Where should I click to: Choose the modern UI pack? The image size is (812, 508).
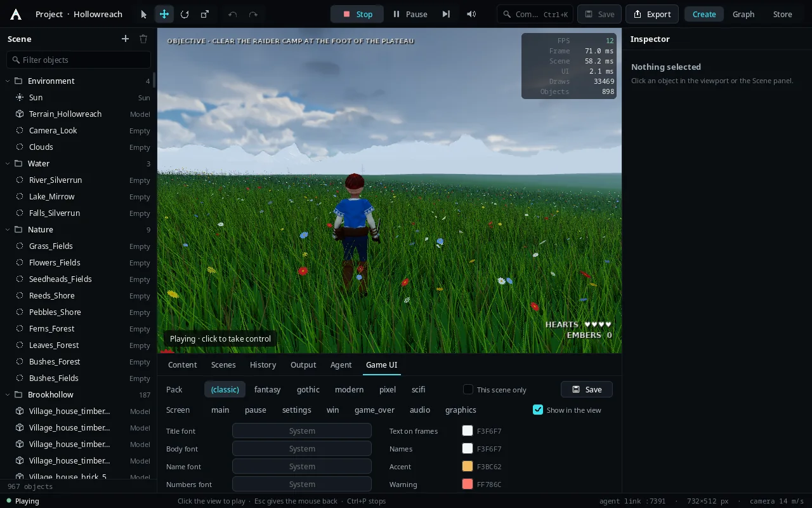(x=349, y=389)
